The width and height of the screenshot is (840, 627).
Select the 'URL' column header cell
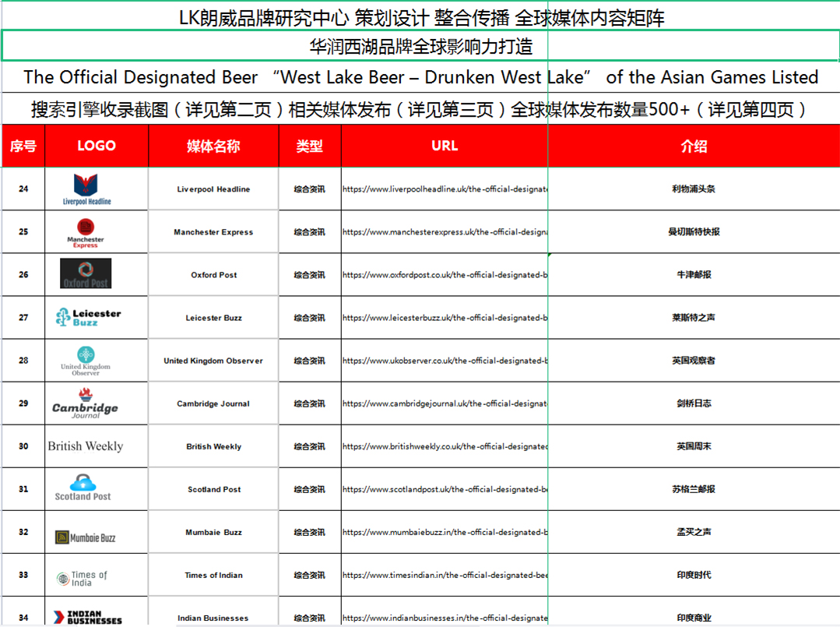pos(445,146)
